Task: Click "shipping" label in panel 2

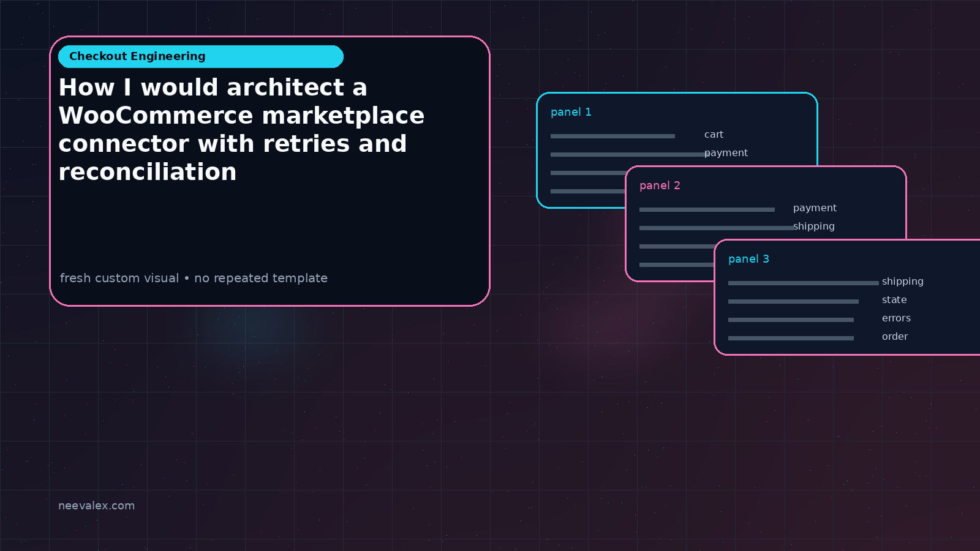Action: [x=813, y=227]
